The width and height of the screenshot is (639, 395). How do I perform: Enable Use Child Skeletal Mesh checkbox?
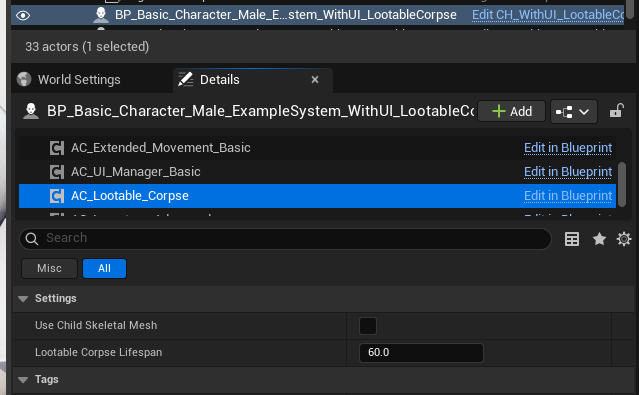click(x=368, y=326)
